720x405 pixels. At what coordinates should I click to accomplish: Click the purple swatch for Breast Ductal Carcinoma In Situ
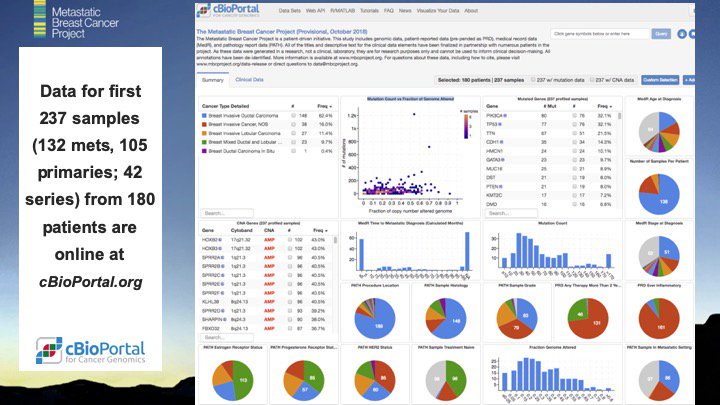click(204, 151)
